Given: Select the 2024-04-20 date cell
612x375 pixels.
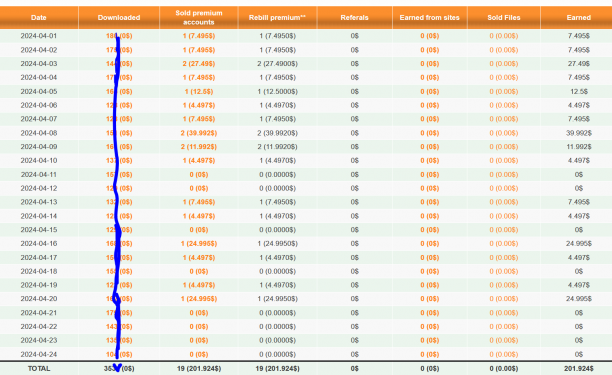Looking at the screenshot, I should (x=39, y=299).
